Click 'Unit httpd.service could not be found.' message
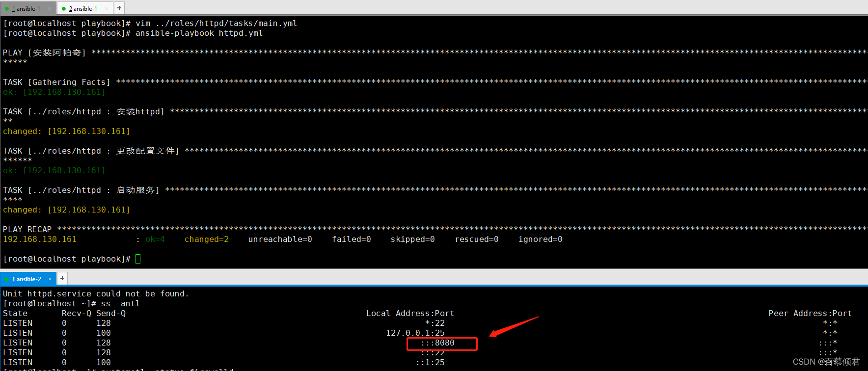This screenshot has width=868, height=371. point(96,293)
